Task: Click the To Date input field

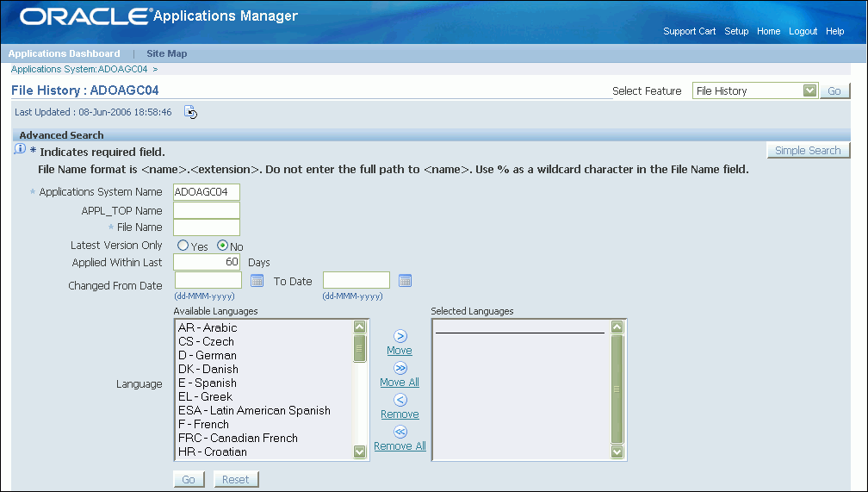Action: 356,280
